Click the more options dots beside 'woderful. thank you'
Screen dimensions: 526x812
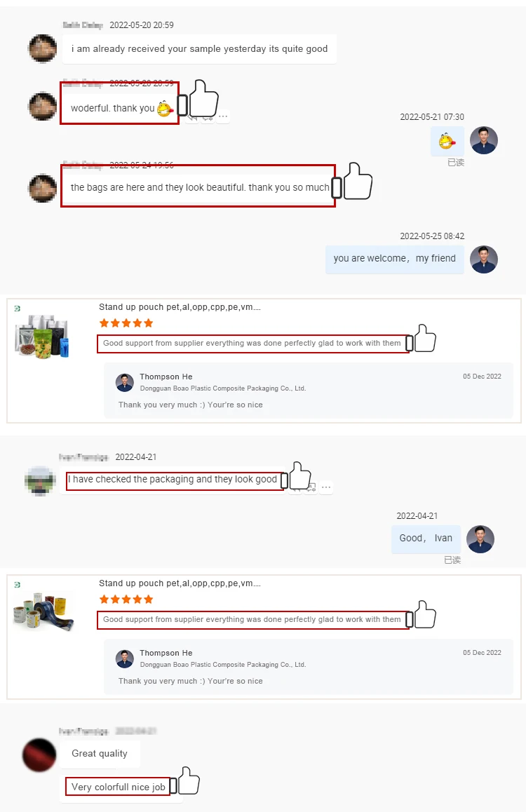pos(223,116)
